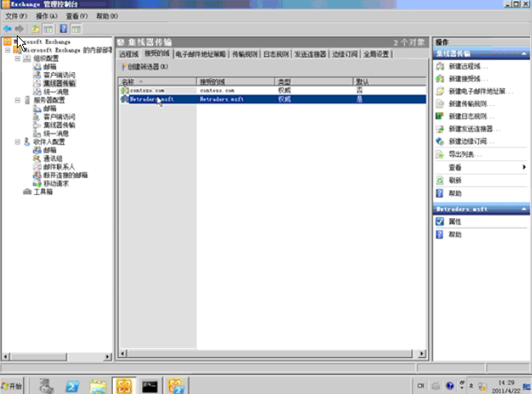Select 统一消息 under 组织配置 in the tree
The height and width of the screenshot is (394, 532).
[x=56, y=92]
